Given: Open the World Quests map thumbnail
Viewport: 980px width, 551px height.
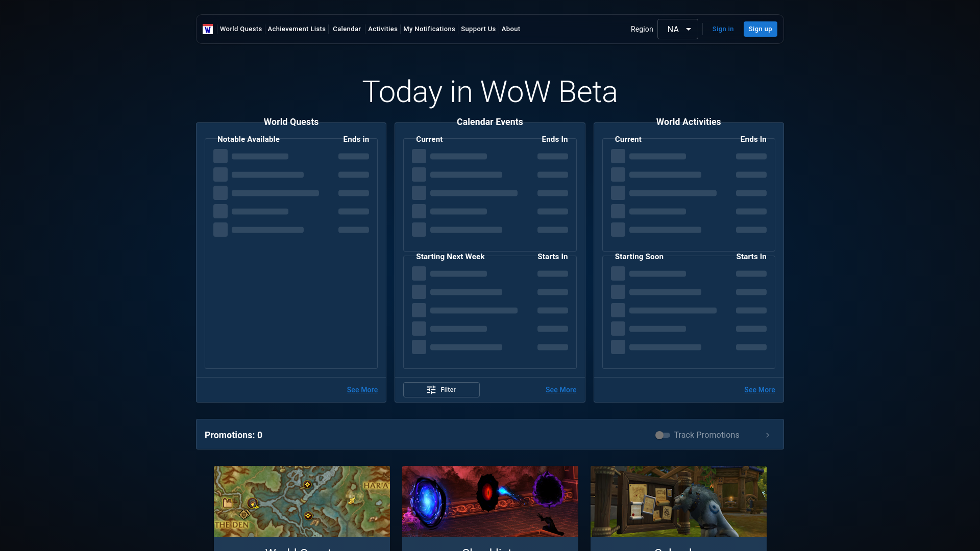Looking at the screenshot, I should (302, 502).
